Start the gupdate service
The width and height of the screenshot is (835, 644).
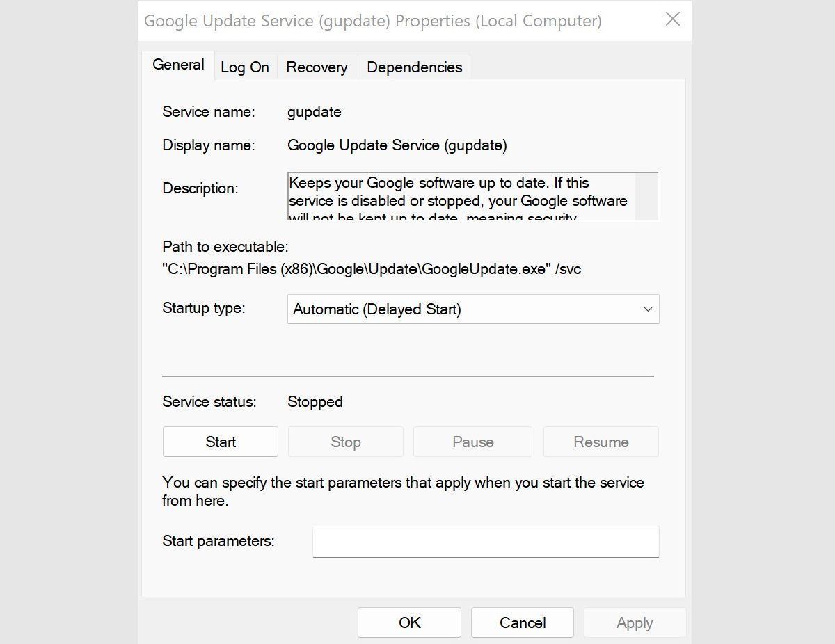(220, 441)
